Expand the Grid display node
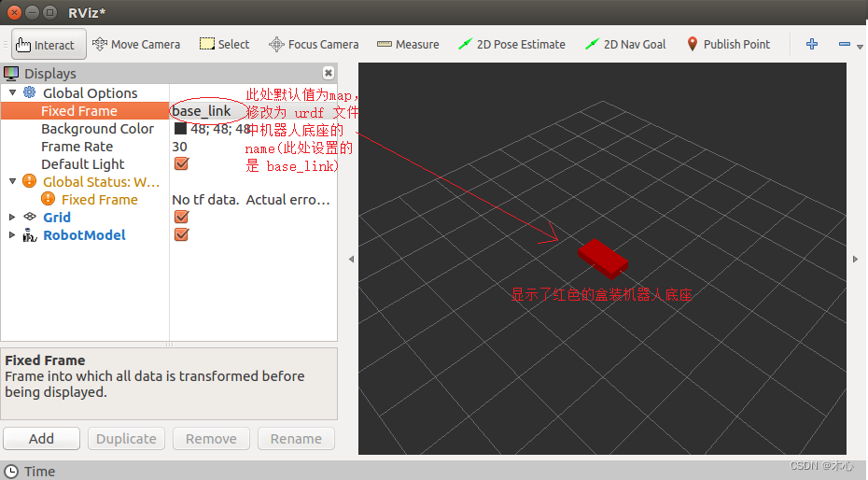The image size is (868, 480). 12,217
